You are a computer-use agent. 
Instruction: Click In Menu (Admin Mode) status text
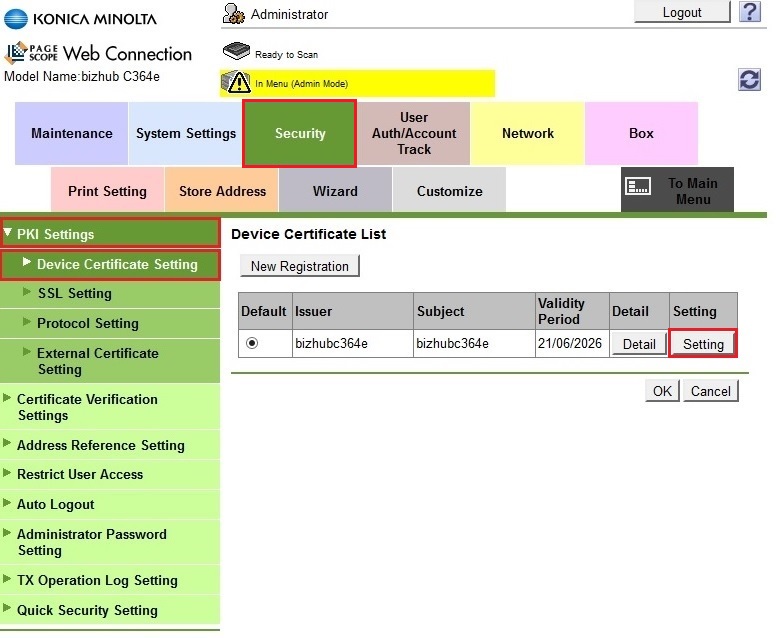tap(301, 84)
